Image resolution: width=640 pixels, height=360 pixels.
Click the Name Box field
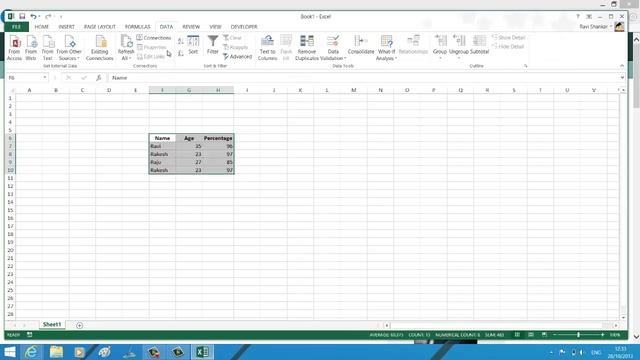[x=24, y=78]
